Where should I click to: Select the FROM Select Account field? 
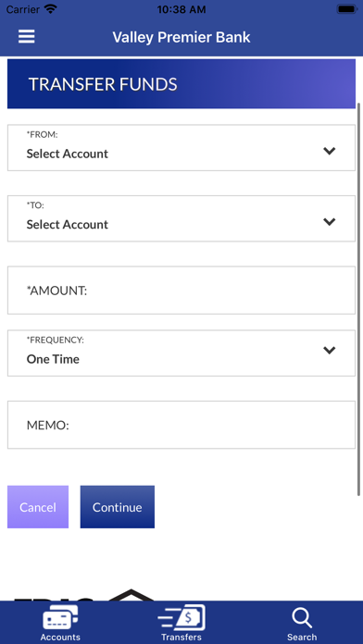[181, 148]
